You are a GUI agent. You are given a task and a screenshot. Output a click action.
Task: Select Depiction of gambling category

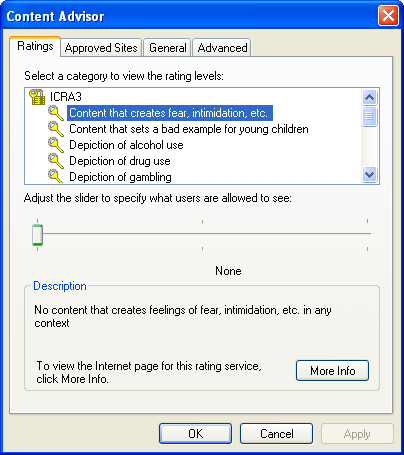pyautogui.click(x=120, y=177)
